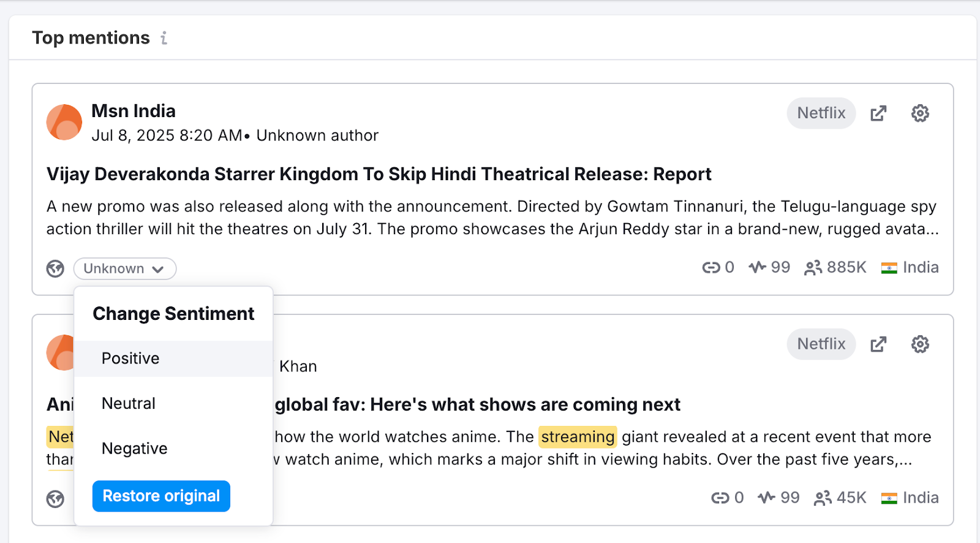This screenshot has width=980, height=543.
Task: Collapse the Unknown sentiment dropdown
Action: 125,268
